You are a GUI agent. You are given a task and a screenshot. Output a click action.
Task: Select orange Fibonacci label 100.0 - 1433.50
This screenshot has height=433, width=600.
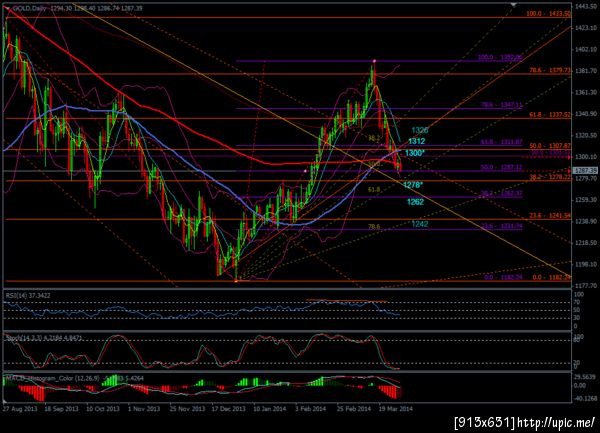pyautogui.click(x=548, y=14)
